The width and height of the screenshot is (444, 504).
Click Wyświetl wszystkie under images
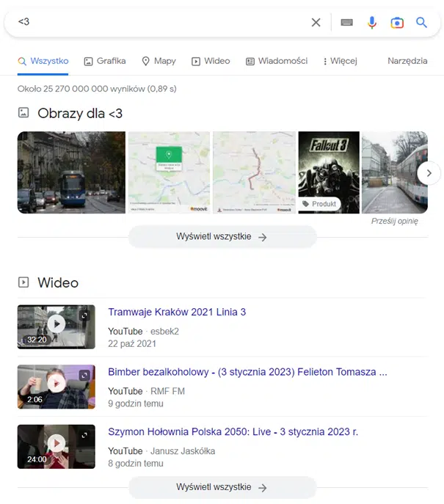[222, 237]
